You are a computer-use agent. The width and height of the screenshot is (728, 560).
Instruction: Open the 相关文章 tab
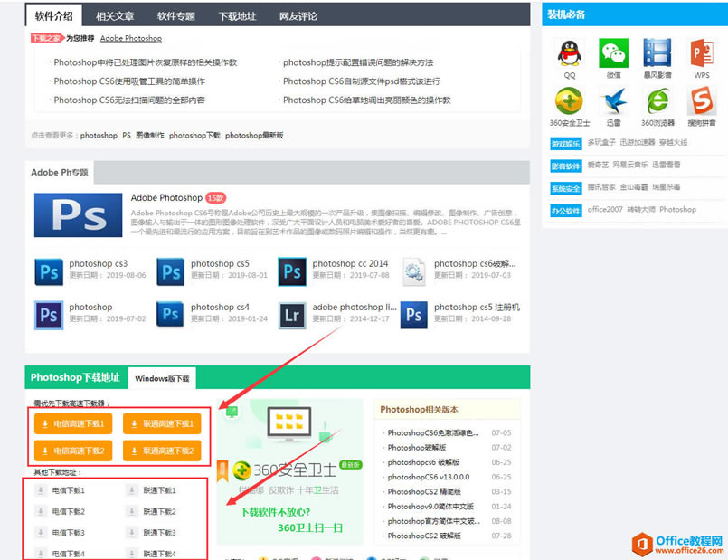click(115, 16)
